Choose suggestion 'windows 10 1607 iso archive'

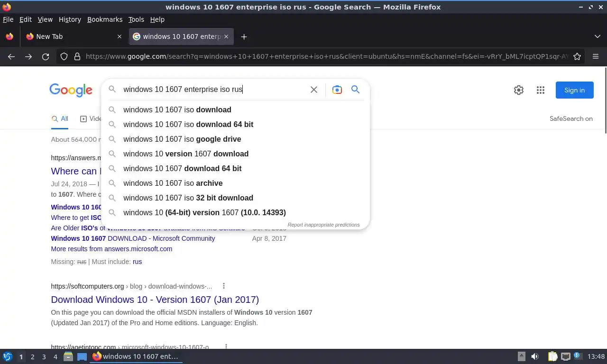235,183
